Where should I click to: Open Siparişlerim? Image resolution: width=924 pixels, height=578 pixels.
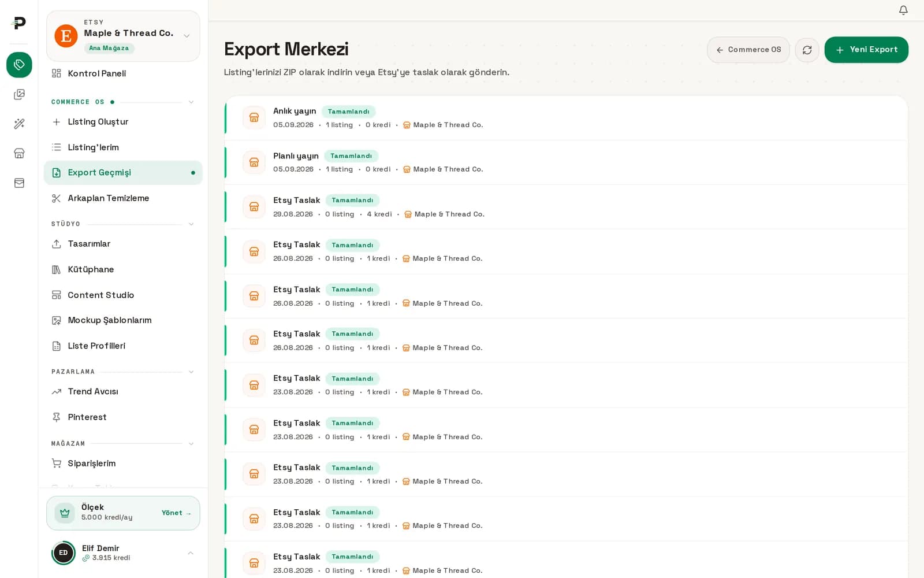click(123, 463)
